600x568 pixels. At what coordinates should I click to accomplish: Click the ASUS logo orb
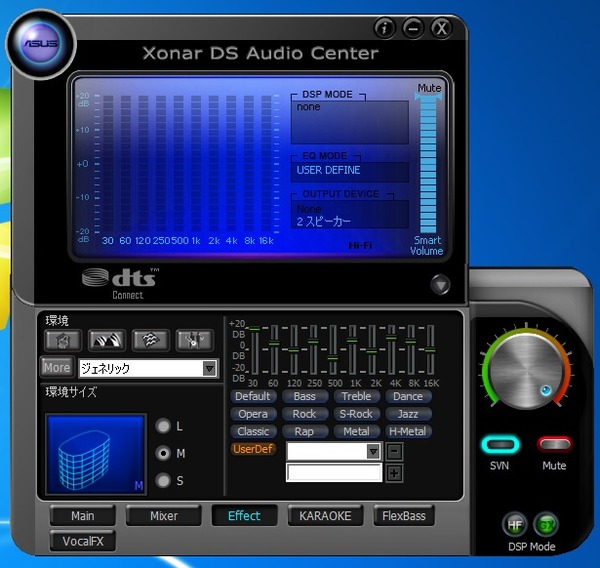coord(41,44)
